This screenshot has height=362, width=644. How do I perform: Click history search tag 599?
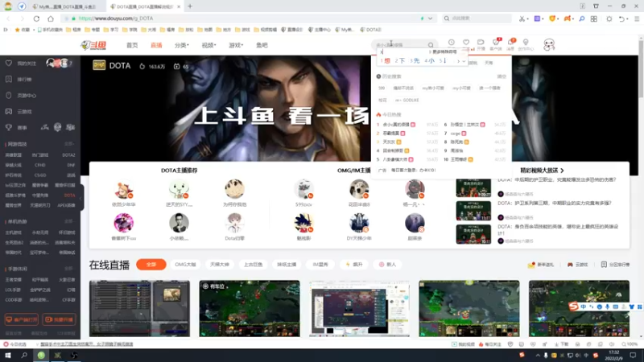[x=382, y=88]
